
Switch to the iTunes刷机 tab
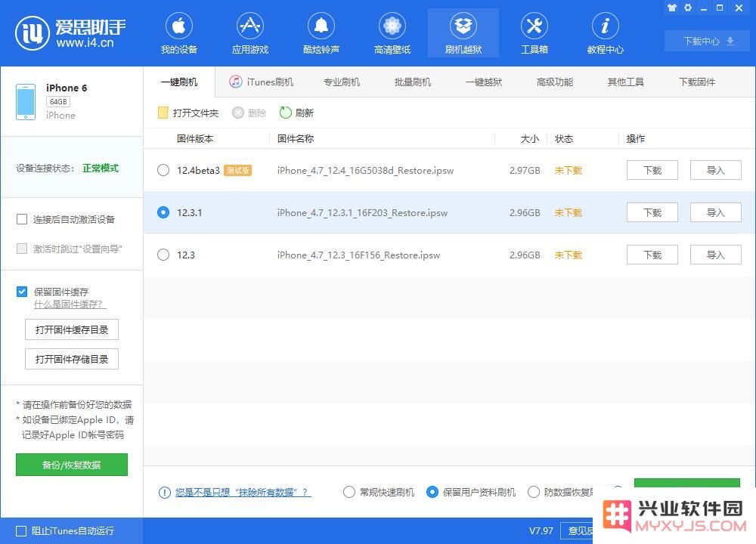click(x=262, y=82)
